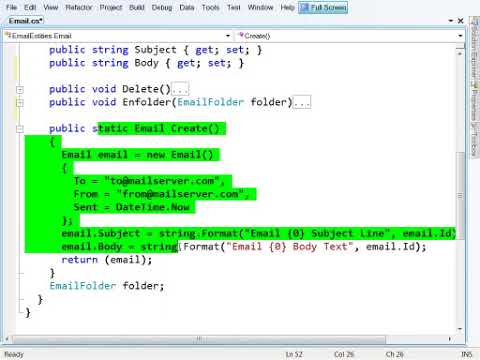The width and height of the screenshot is (480, 360).
Task: Expand the collapsed Enfolder method outline
Action: coord(20,102)
